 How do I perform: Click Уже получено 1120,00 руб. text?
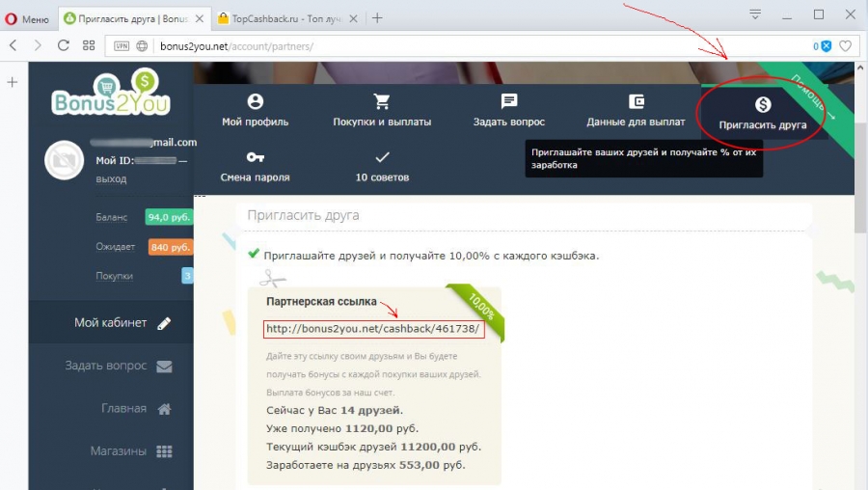tap(342, 428)
